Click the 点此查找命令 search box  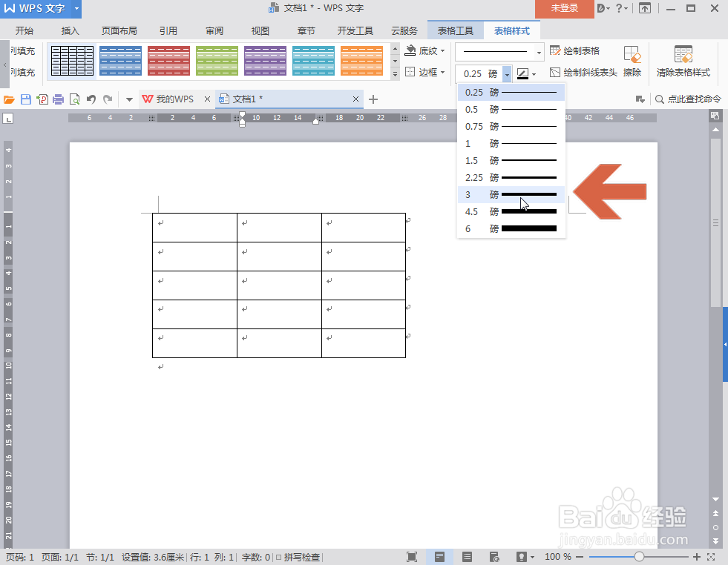(x=688, y=99)
